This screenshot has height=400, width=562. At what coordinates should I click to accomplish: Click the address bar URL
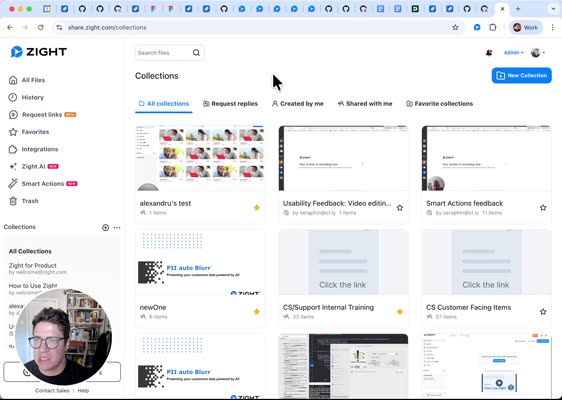[x=107, y=27]
